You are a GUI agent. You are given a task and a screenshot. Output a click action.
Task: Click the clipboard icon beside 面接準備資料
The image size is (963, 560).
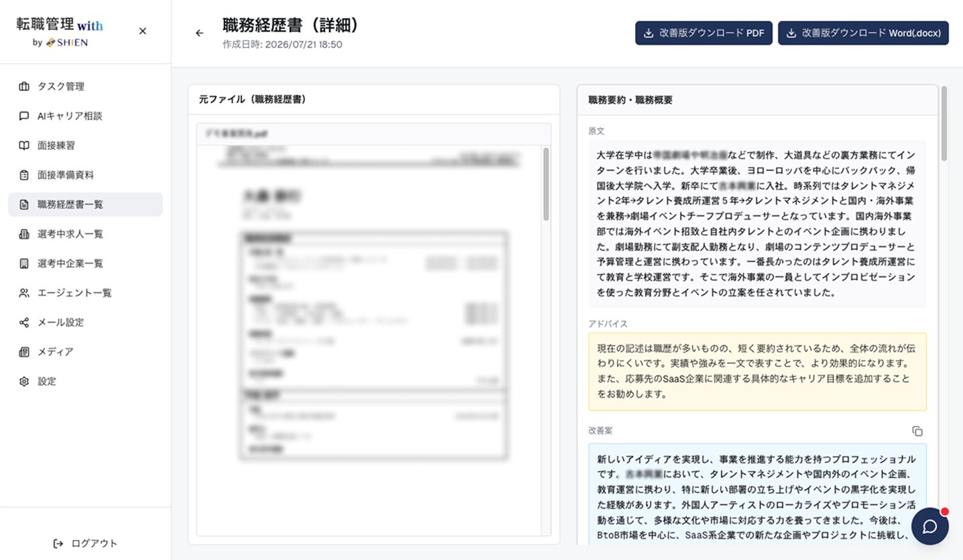pyautogui.click(x=24, y=175)
